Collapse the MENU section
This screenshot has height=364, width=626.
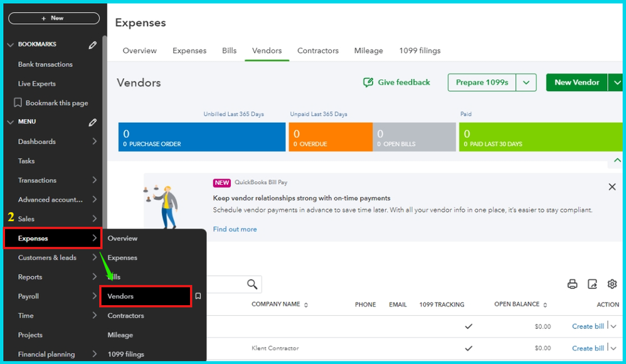click(11, 122)
